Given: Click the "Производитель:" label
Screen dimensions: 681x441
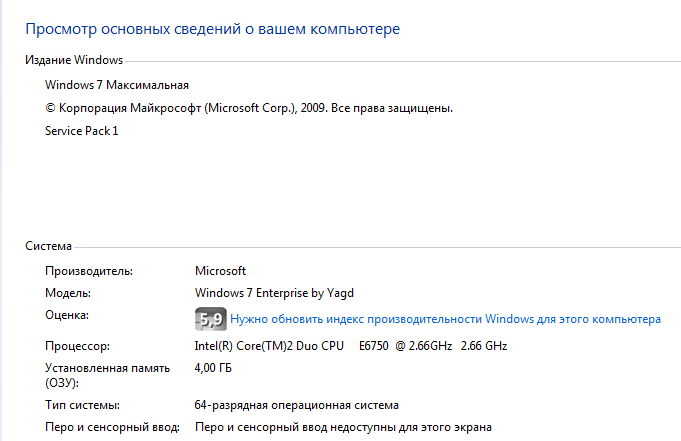Looking at the screenshot, I should point(89,270).
